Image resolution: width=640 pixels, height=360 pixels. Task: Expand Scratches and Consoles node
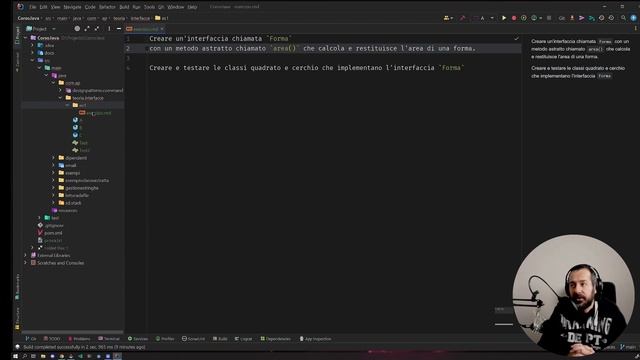pyautogui.click(x=25, y=263)
